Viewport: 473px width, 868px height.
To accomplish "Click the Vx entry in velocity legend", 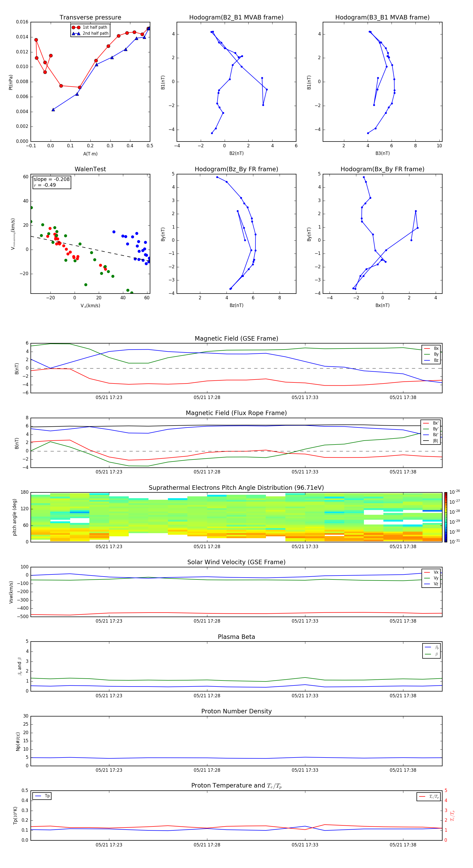I will click(x=431, y=572).
